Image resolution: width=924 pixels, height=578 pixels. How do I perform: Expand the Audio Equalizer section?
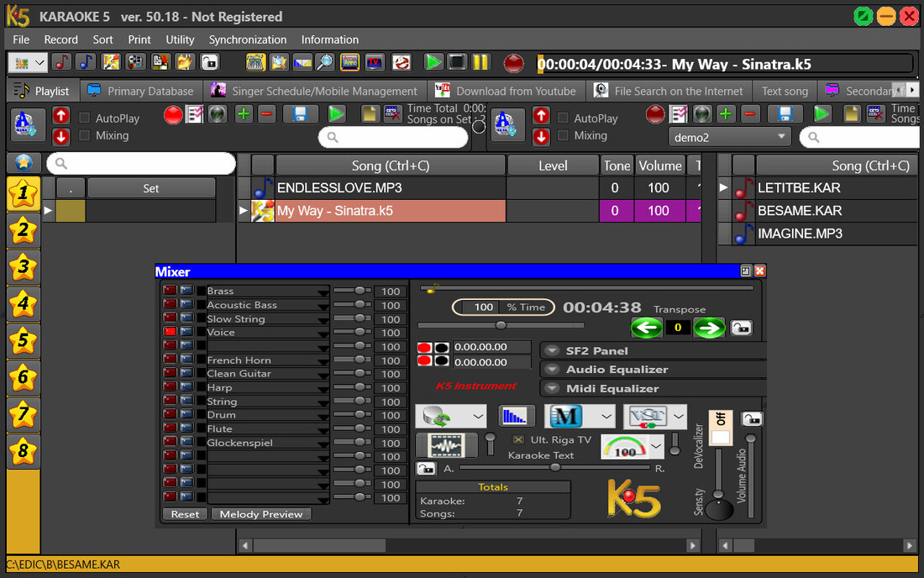click(x=552, y=370)
